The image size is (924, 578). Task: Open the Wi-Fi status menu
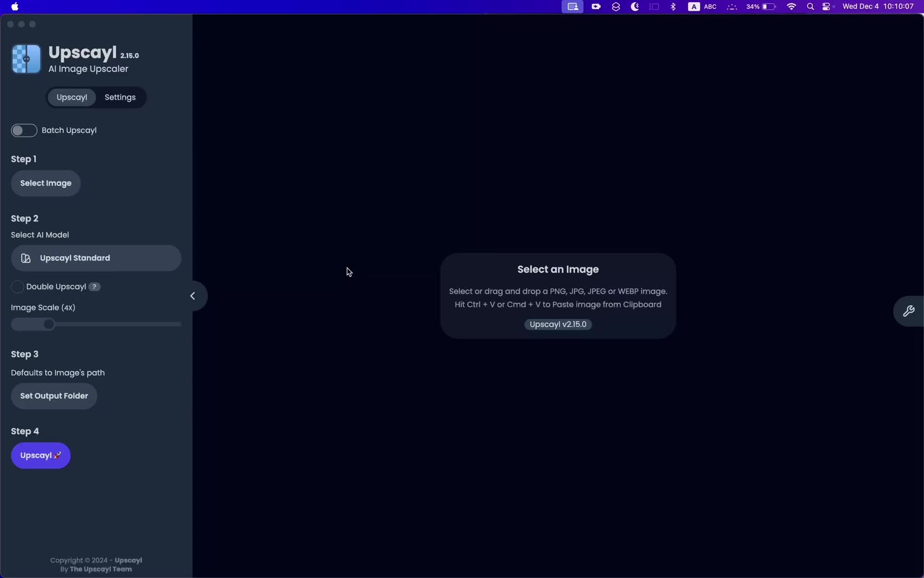[791, 7]
